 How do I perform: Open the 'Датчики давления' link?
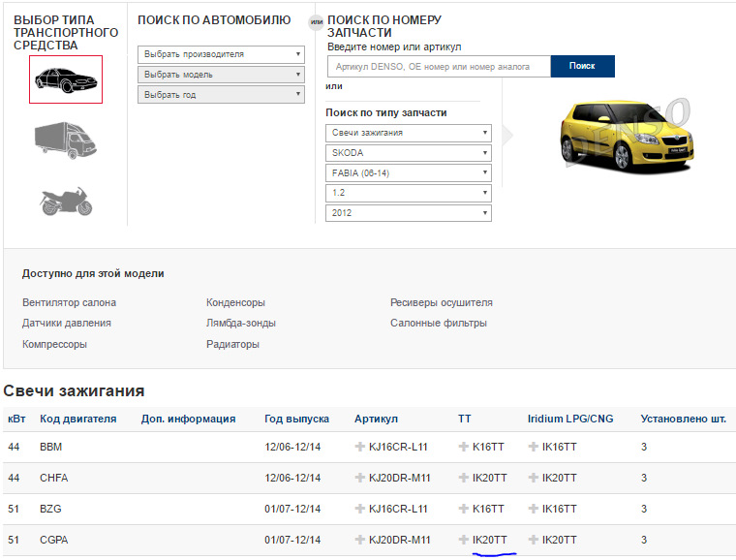pyautogui.click(x=67, y=323)
